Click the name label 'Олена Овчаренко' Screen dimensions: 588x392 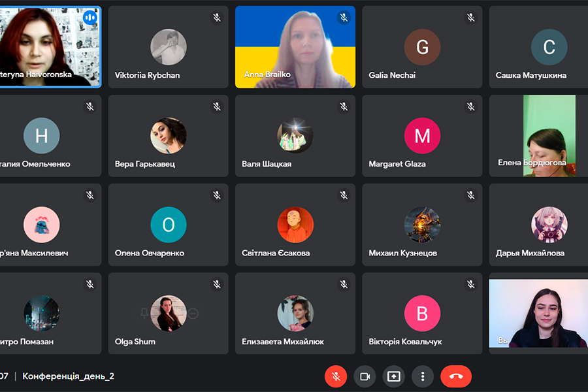[149, 253]
